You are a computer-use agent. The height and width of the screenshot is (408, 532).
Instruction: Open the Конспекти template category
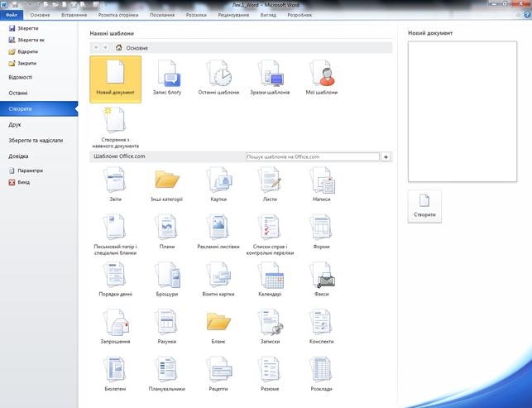[x=322, y=327]
